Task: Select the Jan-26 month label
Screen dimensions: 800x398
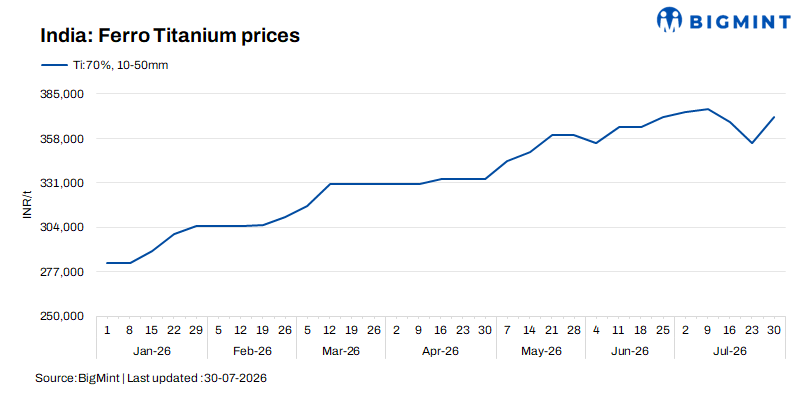Action: (x=152, y=351)
